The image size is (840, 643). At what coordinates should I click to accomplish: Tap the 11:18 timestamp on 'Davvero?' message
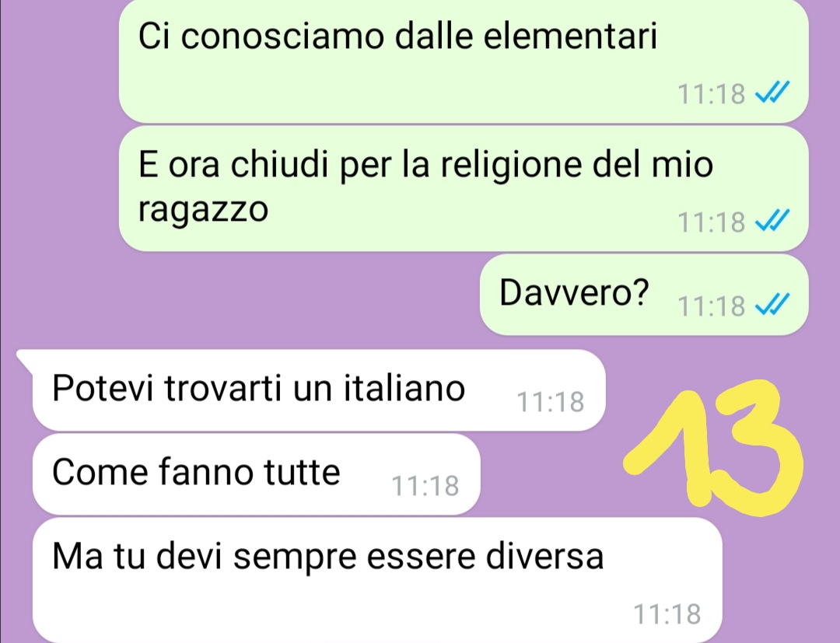coord(712,306)
